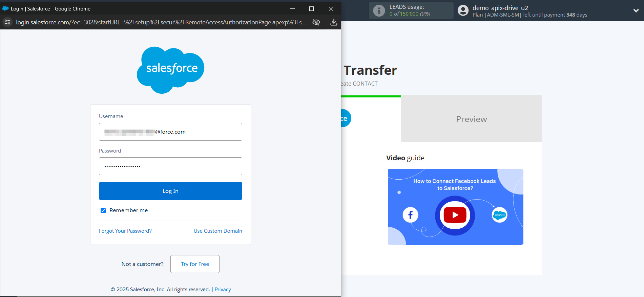Toggle the Remember me checkbox
Image resolution: width=644 pixels, height=297 pixels.
(103, 210)
